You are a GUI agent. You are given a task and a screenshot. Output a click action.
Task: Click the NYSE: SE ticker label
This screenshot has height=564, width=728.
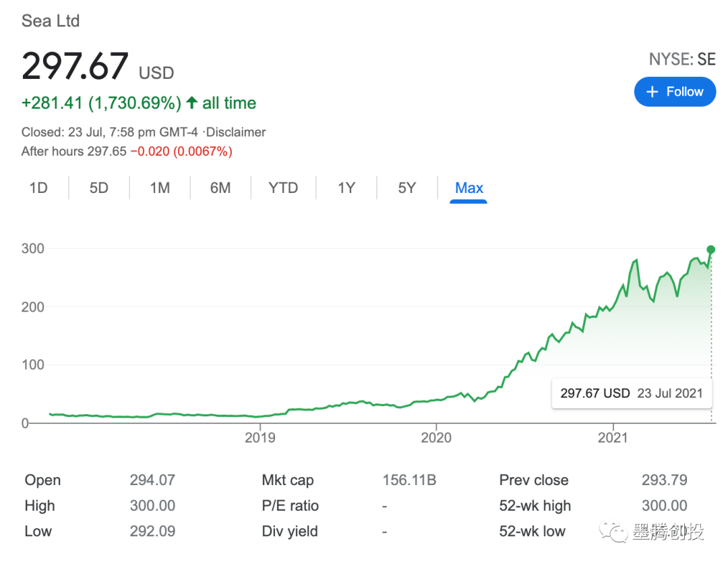click(x=681, y=59)
